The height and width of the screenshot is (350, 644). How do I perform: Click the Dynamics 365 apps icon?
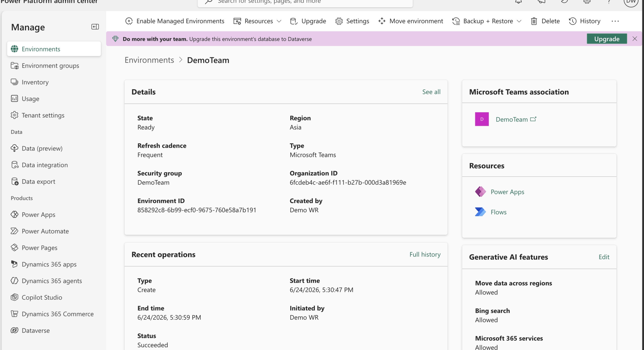click(15, 264)
